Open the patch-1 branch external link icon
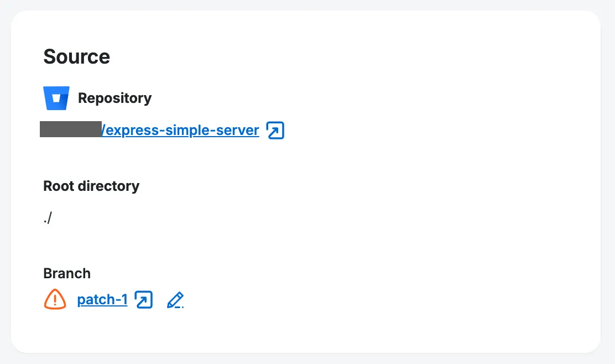This screenshot has height=364, width=615. [144, 300]
